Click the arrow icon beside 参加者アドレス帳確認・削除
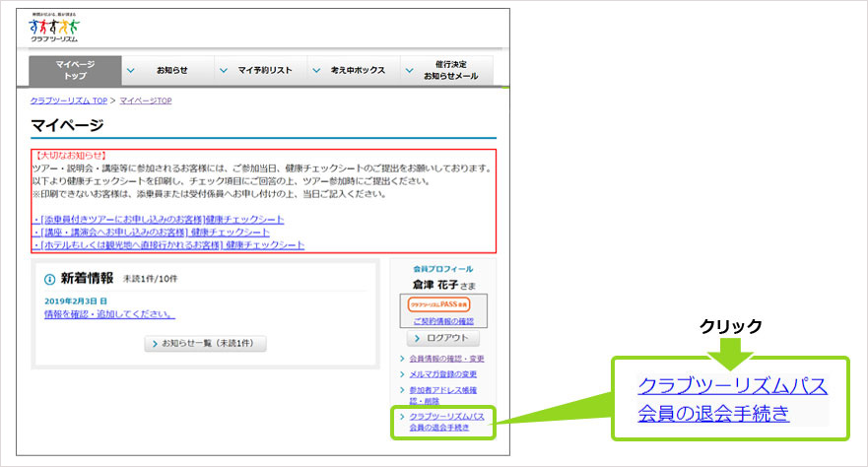Viewport: 868px width, 467px height. point(403,391)
